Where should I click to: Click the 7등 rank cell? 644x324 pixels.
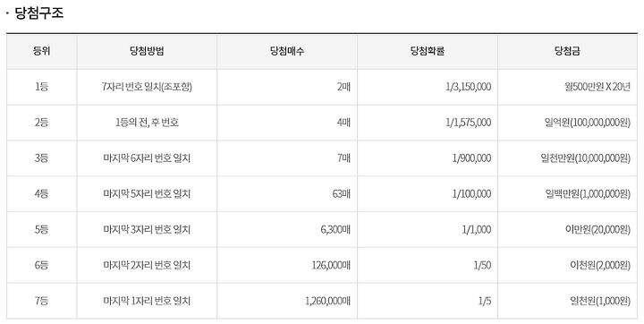(x=41, y=301)
